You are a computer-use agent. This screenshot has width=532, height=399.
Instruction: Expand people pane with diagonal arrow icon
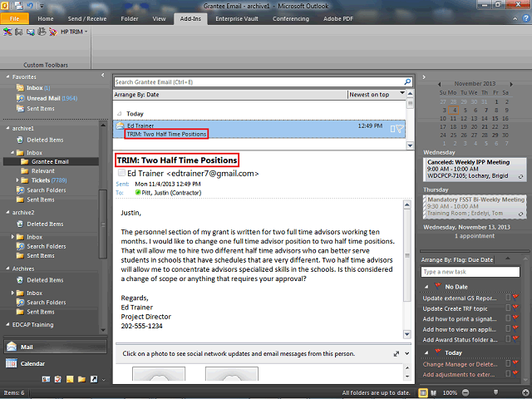click(396, 354)
